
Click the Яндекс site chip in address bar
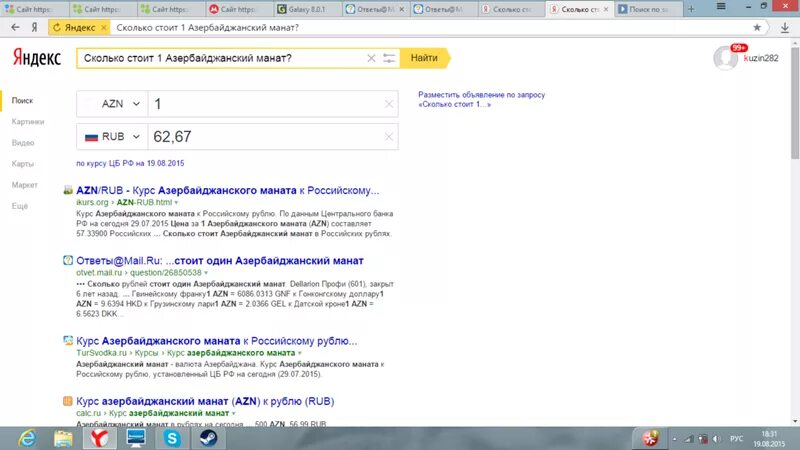tap(80, 28)
